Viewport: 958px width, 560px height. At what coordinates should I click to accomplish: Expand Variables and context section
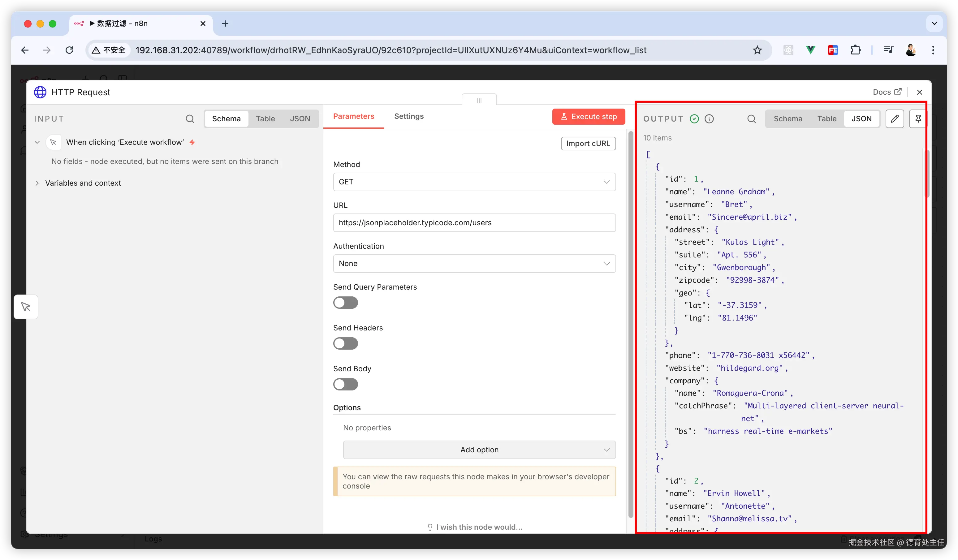(x=83, y=183)
